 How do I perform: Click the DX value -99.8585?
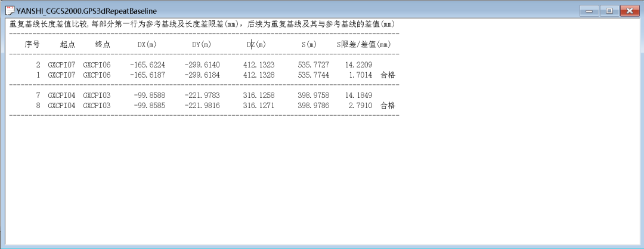[x=150, y=106]
